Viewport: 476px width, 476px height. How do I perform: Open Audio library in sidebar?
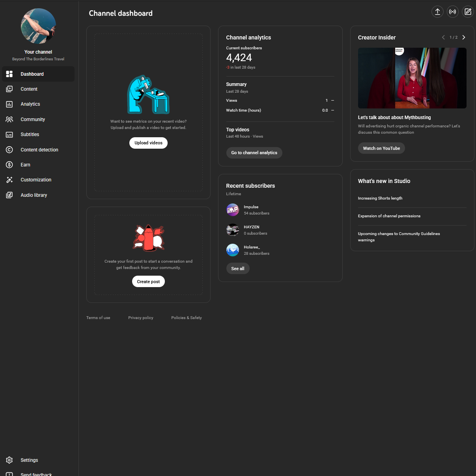34,195
